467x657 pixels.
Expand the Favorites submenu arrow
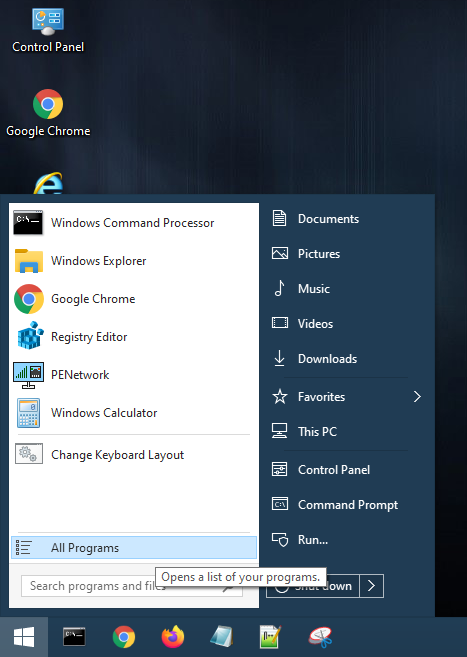pos(417,396)
